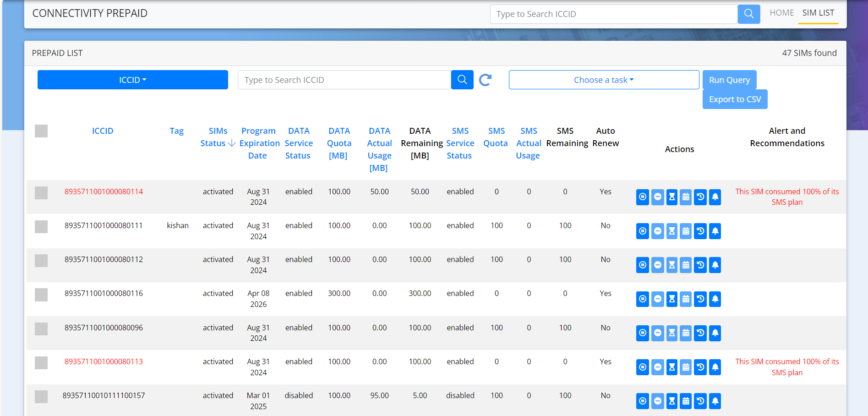Focus the prepaid list ICCID search field

[344, 80]
